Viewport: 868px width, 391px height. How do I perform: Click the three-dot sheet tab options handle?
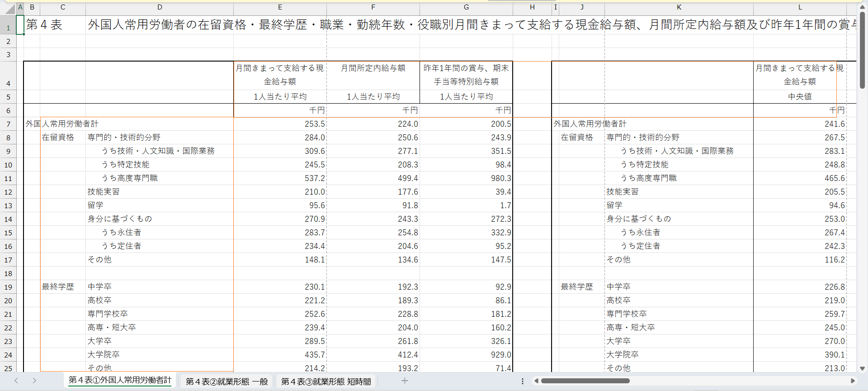click(x=523, y=381)
